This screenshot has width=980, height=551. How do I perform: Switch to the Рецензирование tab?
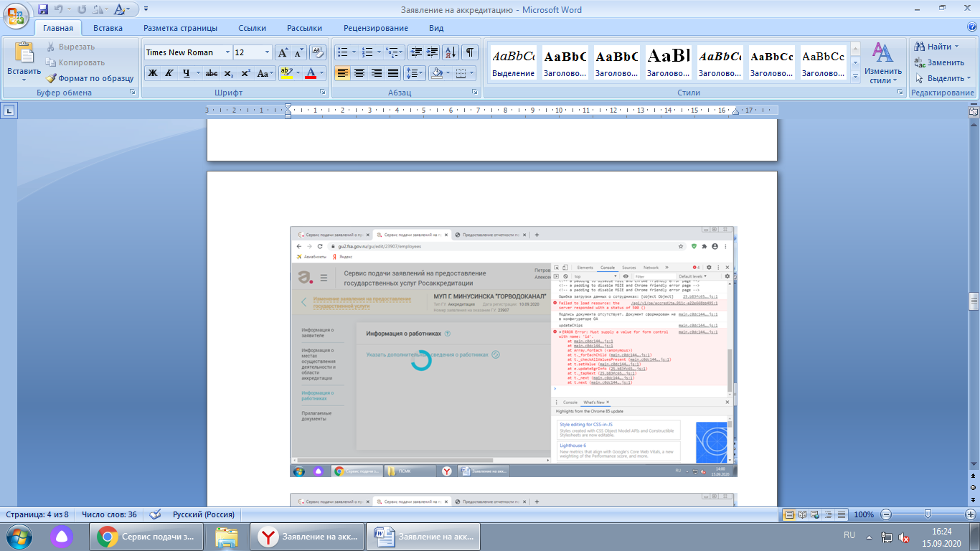pyautogui.click(x=375, y=28)
